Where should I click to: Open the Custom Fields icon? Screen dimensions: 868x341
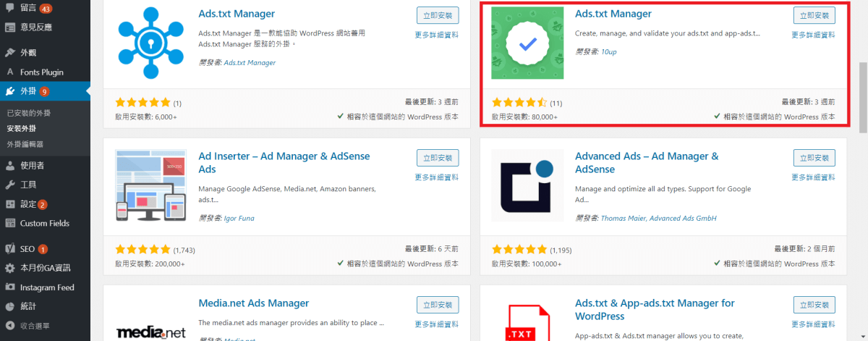tap(10, 223)
